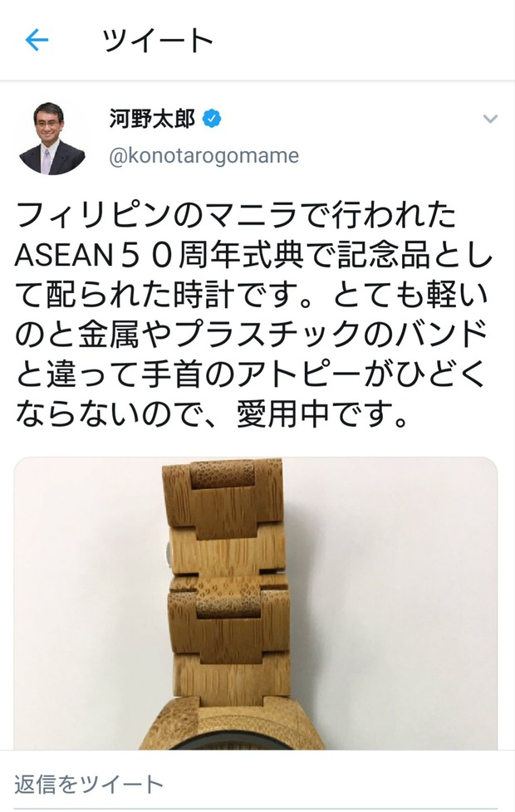This screenshot has height=812, width=515.
Task: Click the blue verified badge
Action: [211, 119]
